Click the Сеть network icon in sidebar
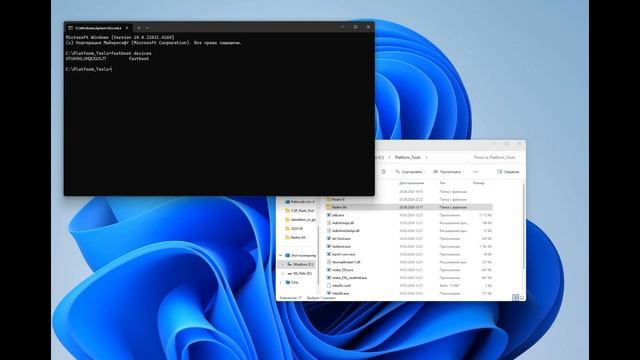Screen dimensions: 640x360 (288, 282)
